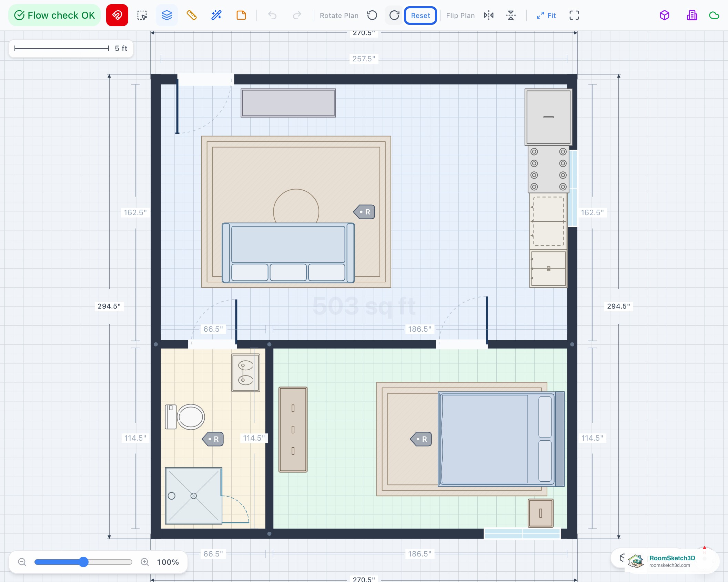
Task: Select the living room R tag
Action: click(364, 212)
